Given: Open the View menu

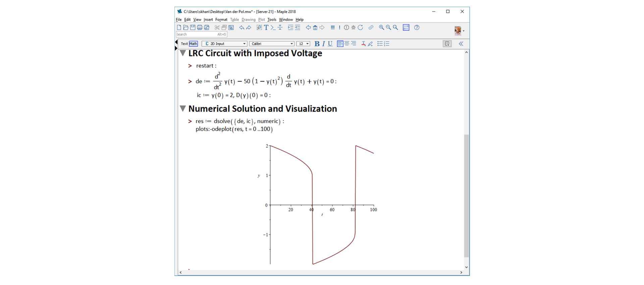Looking at the screenshot, I should 197,19.
